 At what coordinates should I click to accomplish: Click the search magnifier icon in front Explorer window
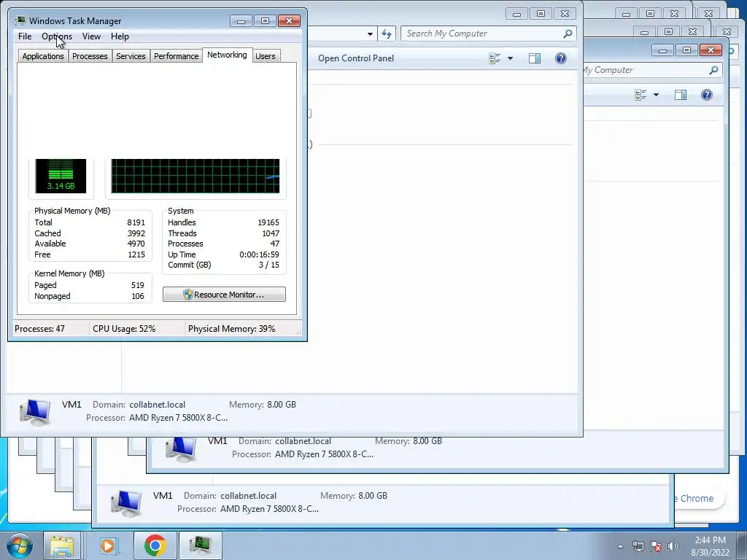click(x=568, y=34)
